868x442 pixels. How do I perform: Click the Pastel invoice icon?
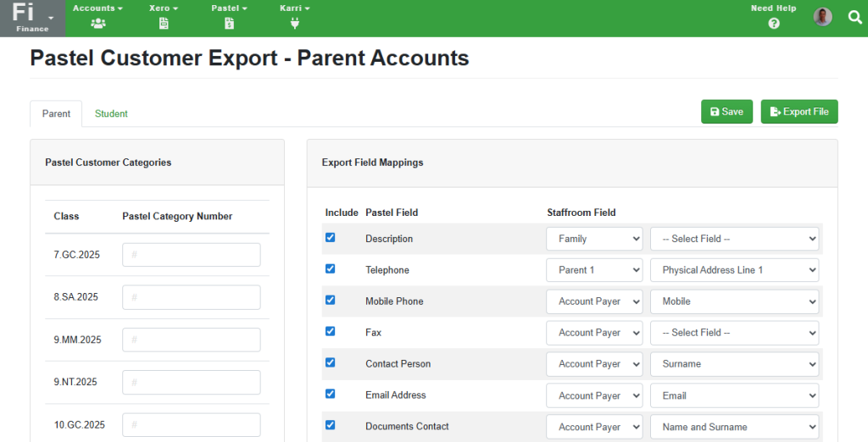coord(229,23)
